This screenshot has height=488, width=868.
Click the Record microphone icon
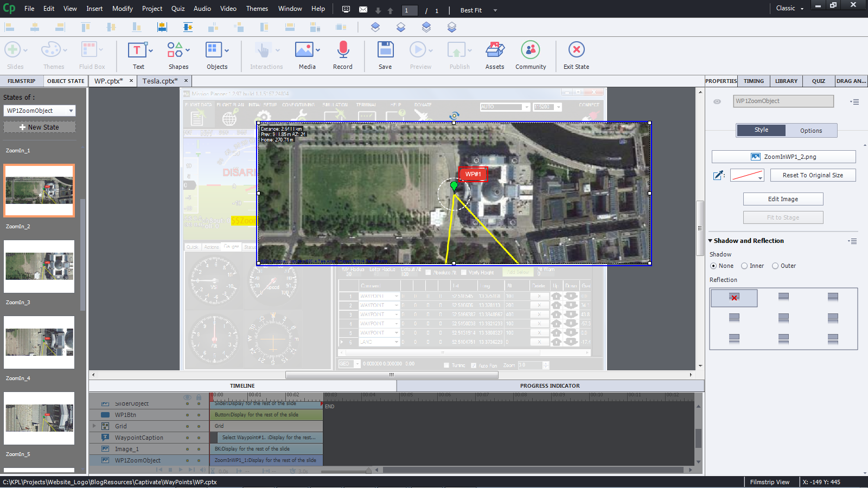point(342,50)
